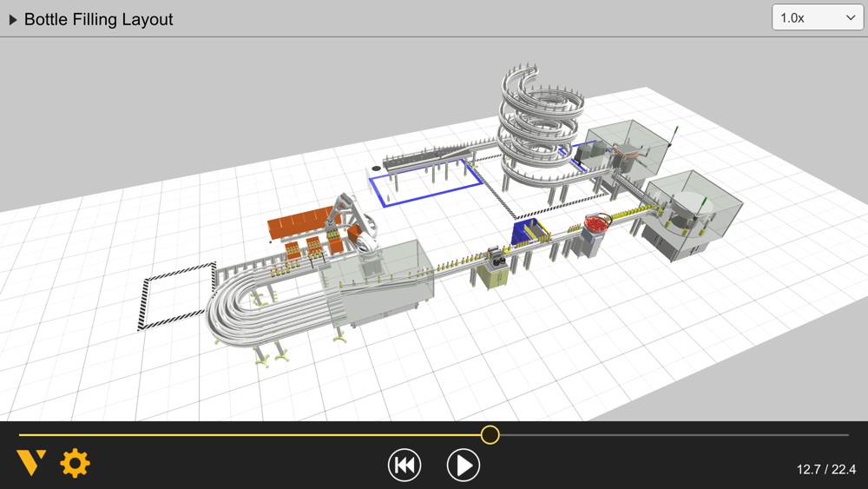868x489 pixels.
Task: Click the Bottle Filling Layout title
Action: pos(99,19)
